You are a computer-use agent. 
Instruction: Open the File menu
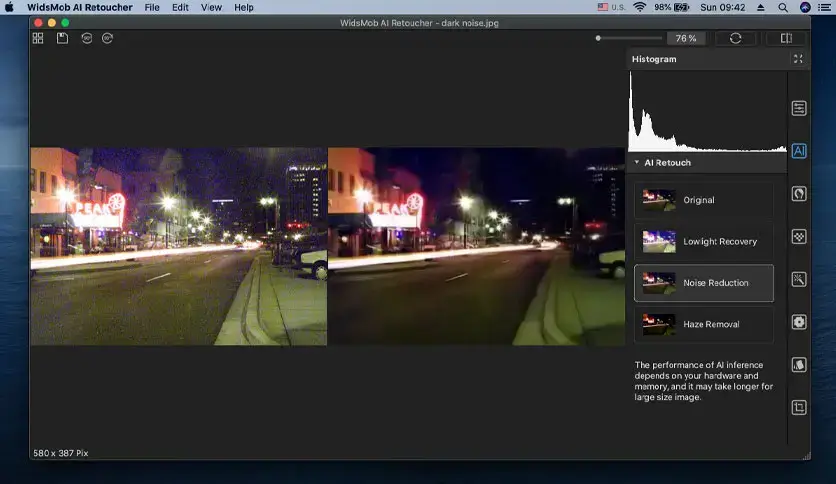(x=152, y=7)
